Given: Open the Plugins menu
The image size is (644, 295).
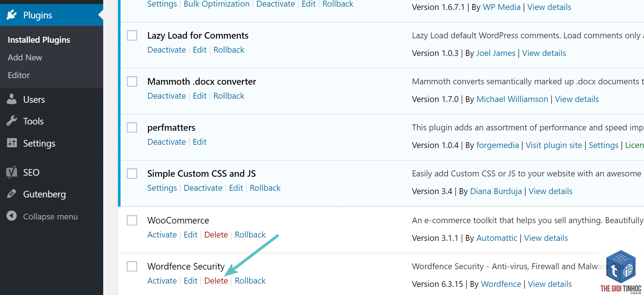Looking at the screenshot, I should [x=52, y=15].
